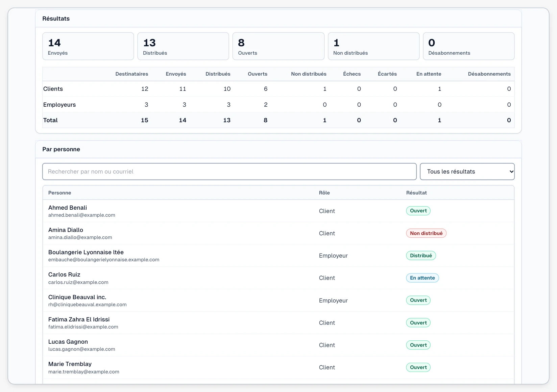Click the 'Destinataires' column header
557x392 pixels.
132,74
